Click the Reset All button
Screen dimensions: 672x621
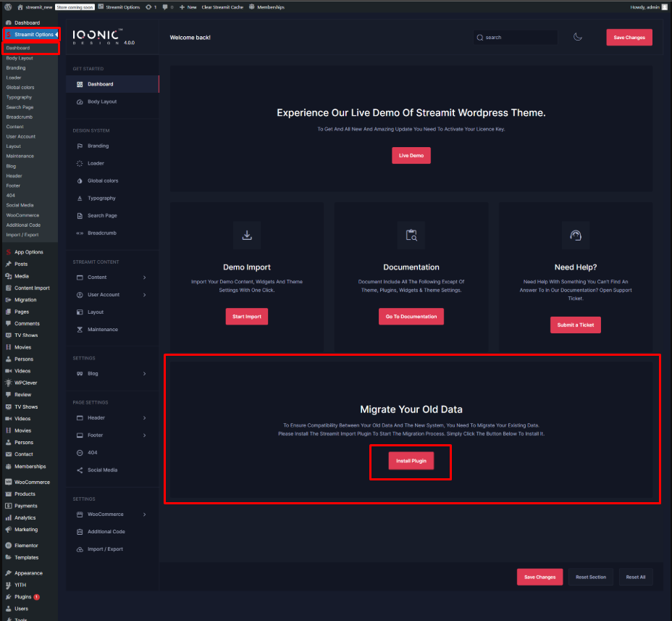[636, 578]
